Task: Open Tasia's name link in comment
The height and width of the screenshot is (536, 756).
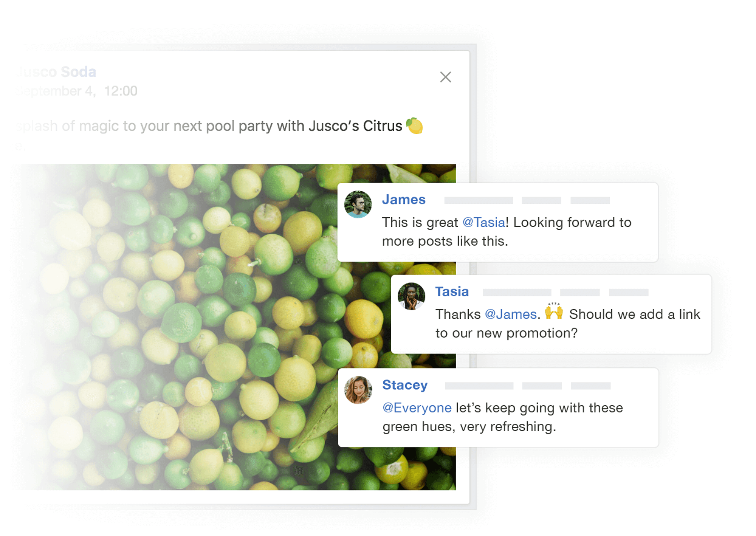Action: [452, 292]
